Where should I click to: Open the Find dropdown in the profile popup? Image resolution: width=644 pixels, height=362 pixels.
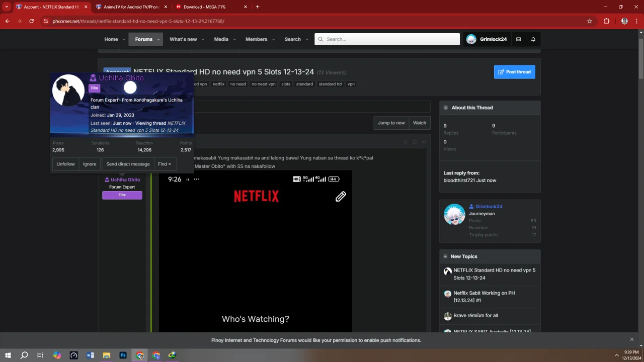click(x=165, y=164)
